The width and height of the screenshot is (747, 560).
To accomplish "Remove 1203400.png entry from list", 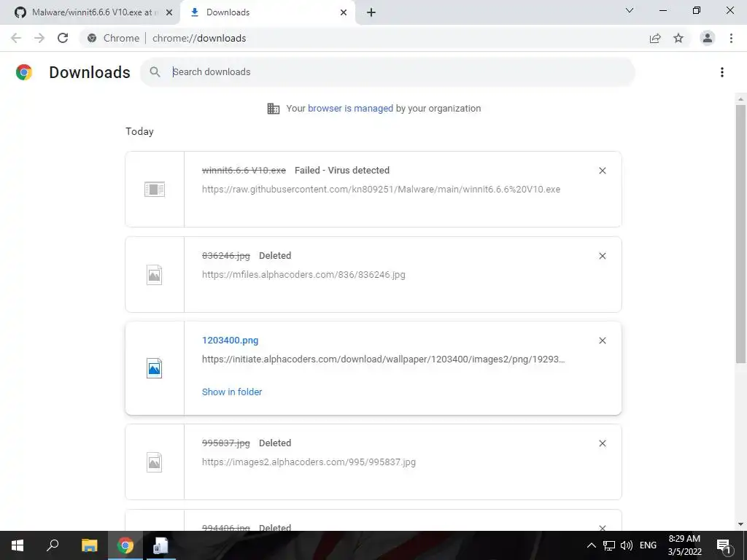I will pyautogui.click(x=603, y=341).
